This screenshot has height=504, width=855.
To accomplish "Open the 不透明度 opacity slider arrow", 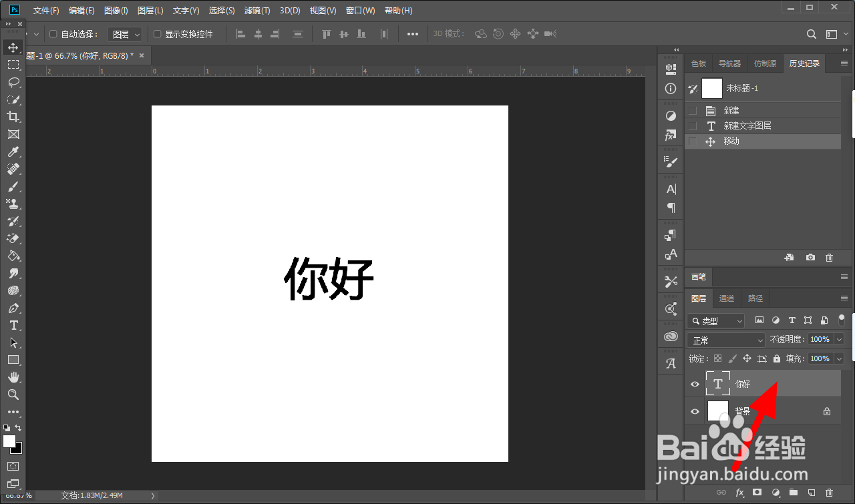I will click(x=839, y=340).
